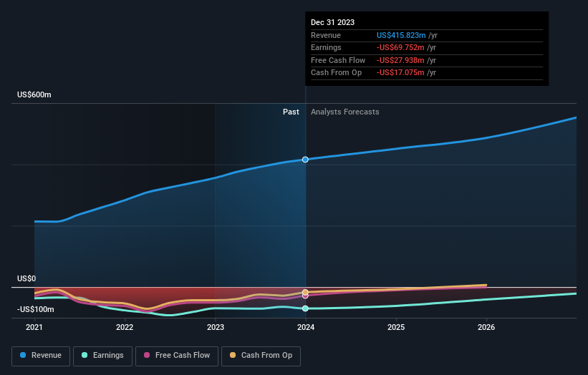The width and height of the screenshot is (588, 375).
Task: Click the Analysts Forecasts label
Action: pyautogui.click(x=345, y=112)
